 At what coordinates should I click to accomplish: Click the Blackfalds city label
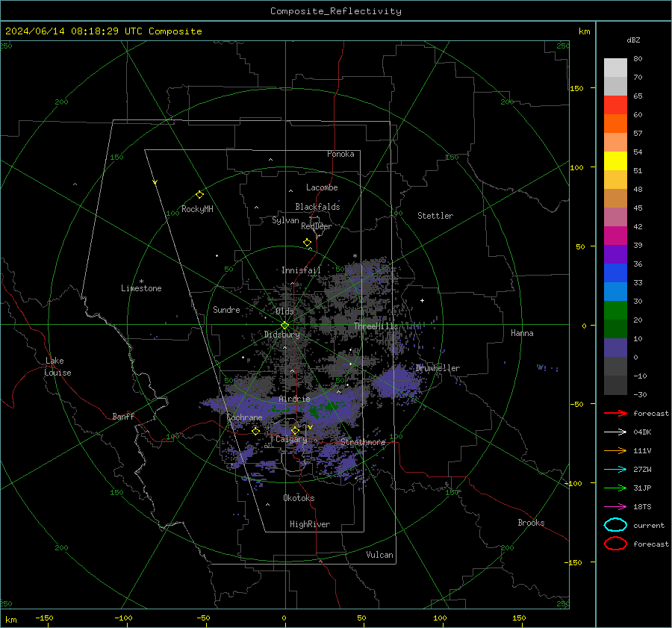click(317, 207)
